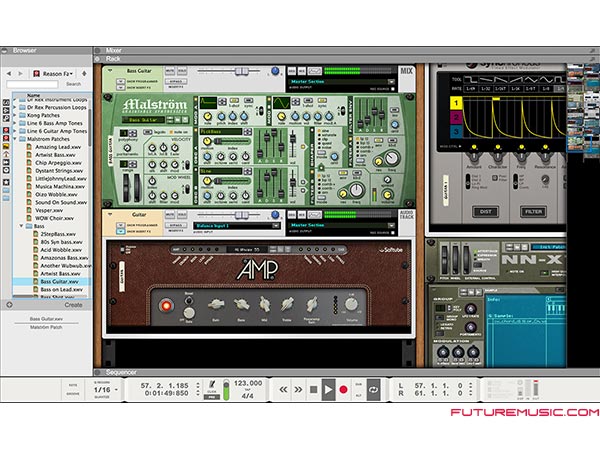Go back in the browser
This screenshot has width=600, height=450.
9,73
